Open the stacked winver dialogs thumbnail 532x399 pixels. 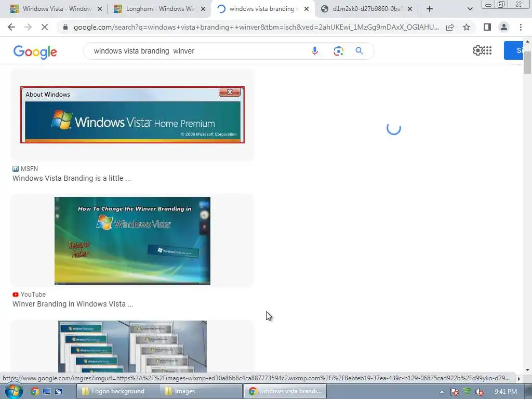click(x=132, y=347)
